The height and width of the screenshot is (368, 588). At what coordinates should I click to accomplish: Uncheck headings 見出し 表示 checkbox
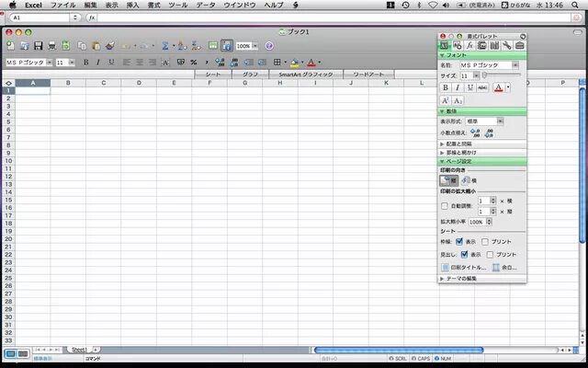[464, 255]
